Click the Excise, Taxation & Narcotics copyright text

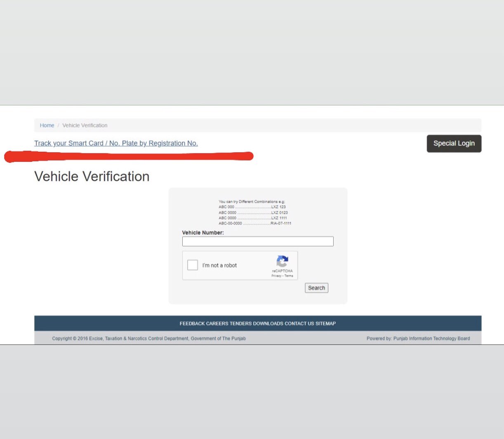(148, 338)
